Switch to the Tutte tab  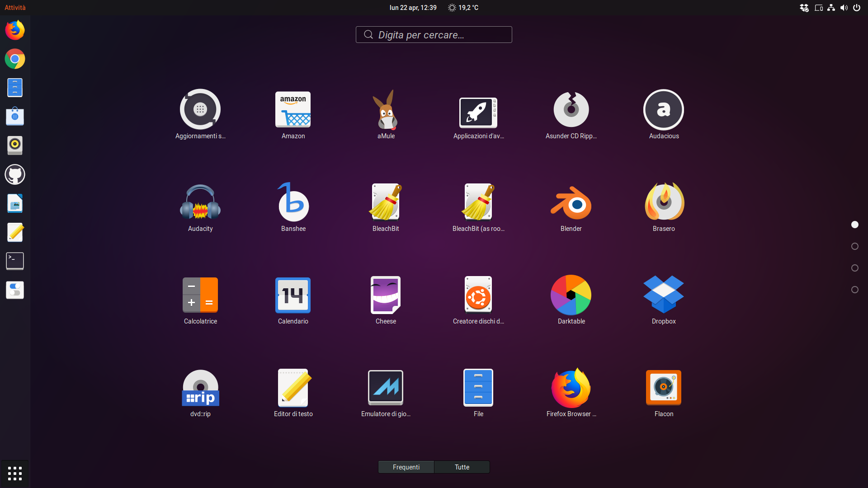point(462,467)
